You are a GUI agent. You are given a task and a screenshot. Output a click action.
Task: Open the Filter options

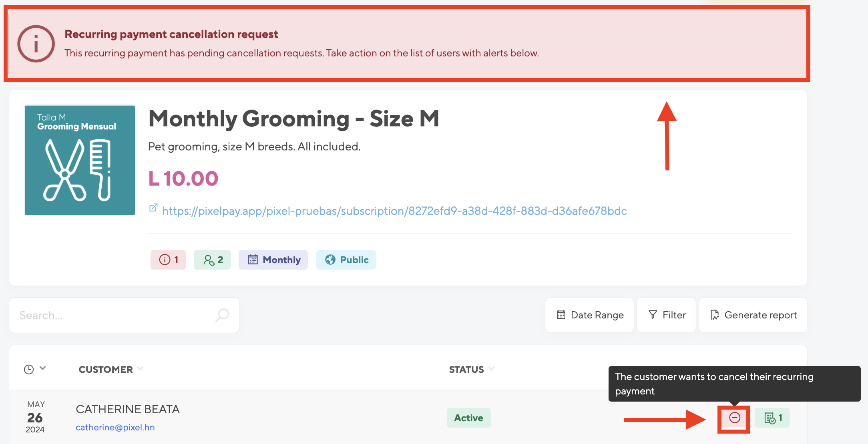pyautogui.click(x=666, y=315)
